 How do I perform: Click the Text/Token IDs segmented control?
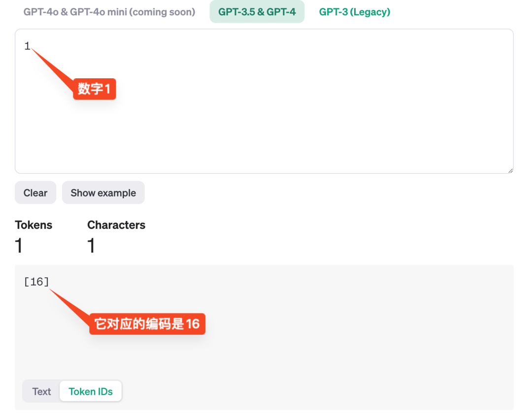click(x=72, y=391)
